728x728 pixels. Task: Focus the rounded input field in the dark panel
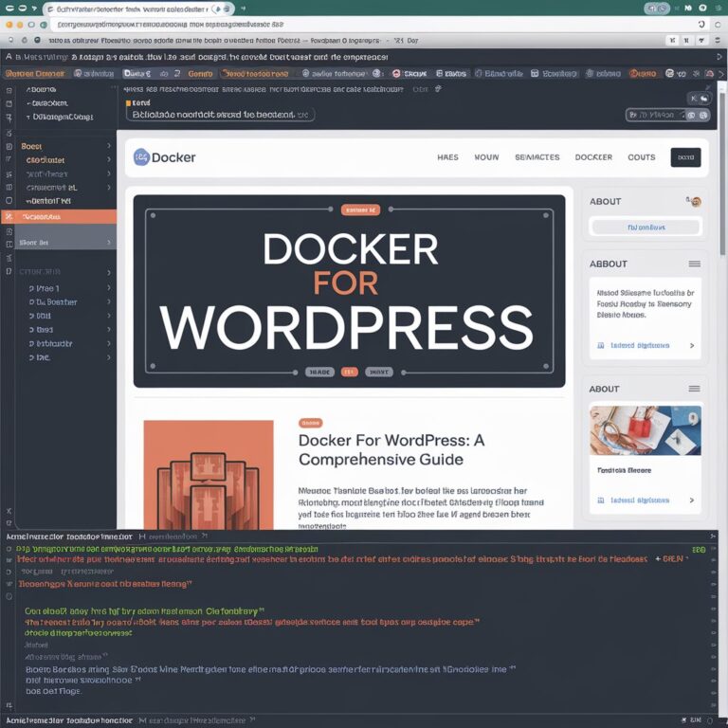click(x=221, y=115)
